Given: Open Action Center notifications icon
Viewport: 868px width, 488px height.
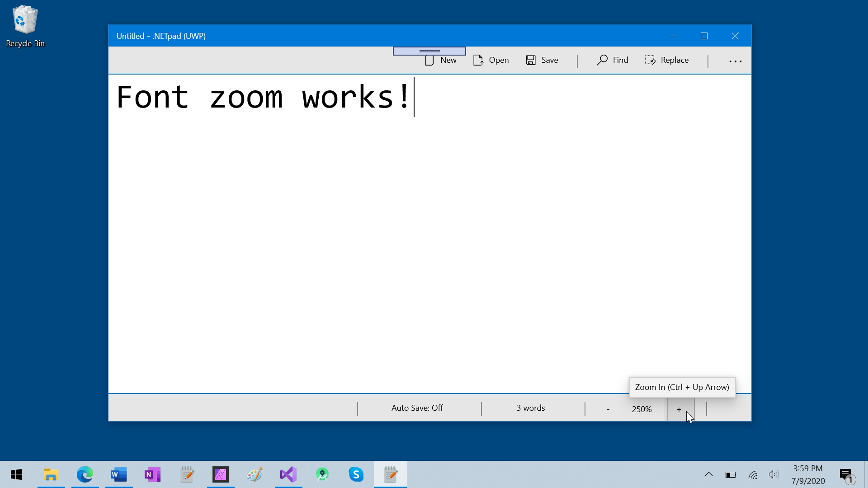Looking at the screenshot, I should click(x=846, y=475).
